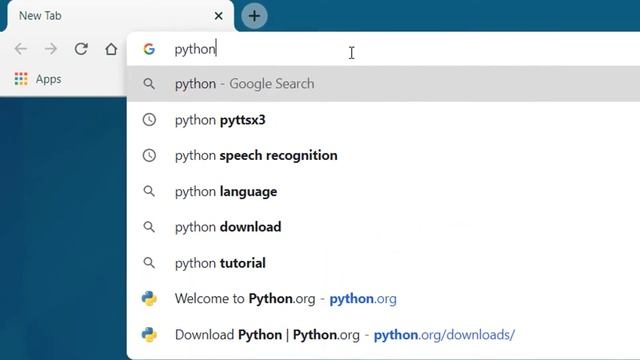Screen dimensions: 640x360
Task: Click the magnifier icon beside python language
Action: [149, 191]
